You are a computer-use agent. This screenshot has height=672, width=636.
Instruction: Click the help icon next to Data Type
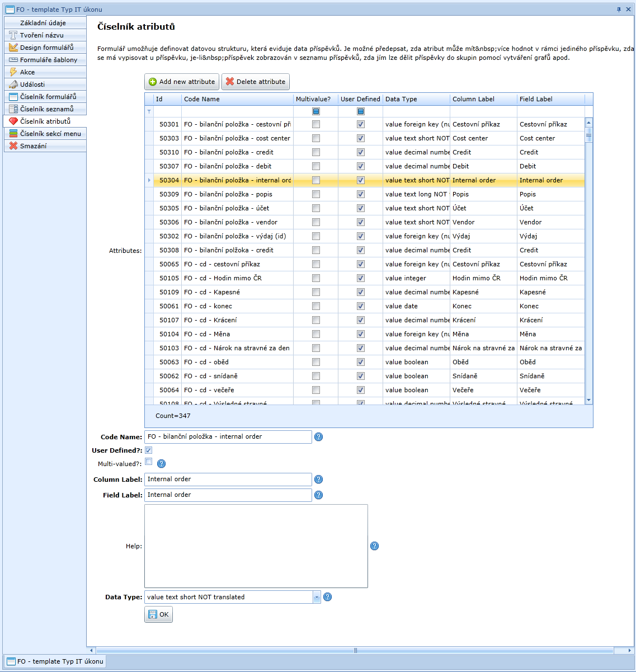[x=327, y=597]
